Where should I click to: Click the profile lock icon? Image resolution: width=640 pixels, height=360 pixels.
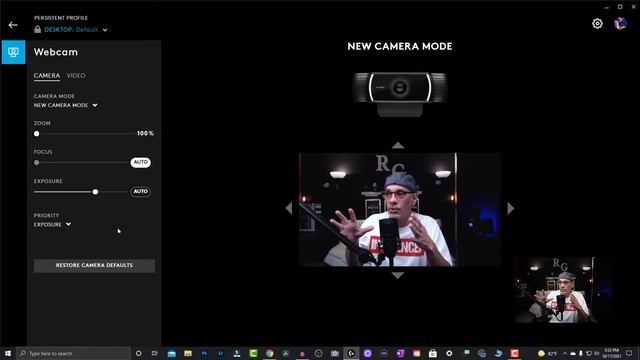click(38, 29)
